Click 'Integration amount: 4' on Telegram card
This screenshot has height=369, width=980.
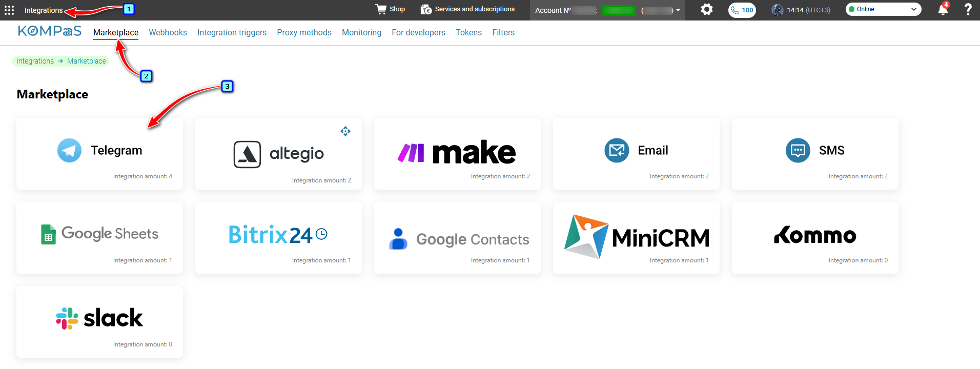click(142, 176)
